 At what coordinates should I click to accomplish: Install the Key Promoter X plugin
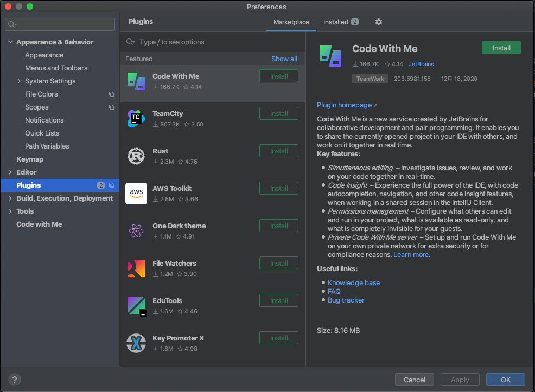pos(279,338)
